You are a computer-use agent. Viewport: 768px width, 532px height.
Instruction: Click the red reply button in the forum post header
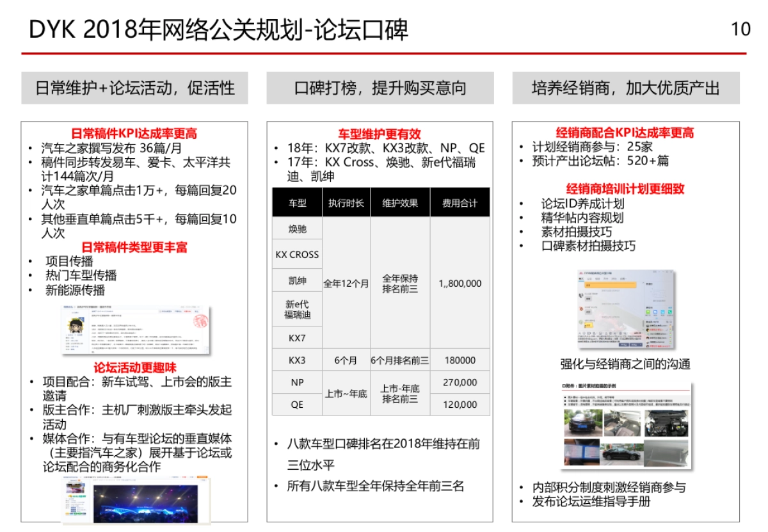pos(187,312)
